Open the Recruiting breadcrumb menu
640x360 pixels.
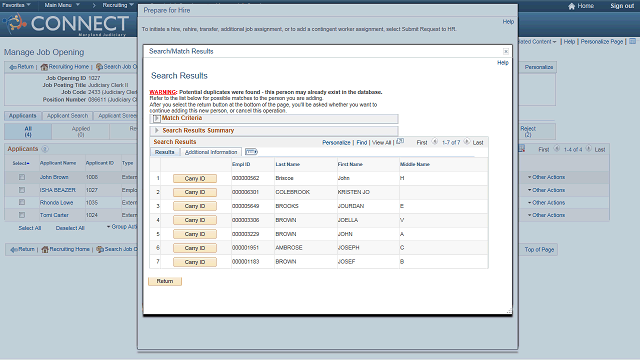coord(118,5)
